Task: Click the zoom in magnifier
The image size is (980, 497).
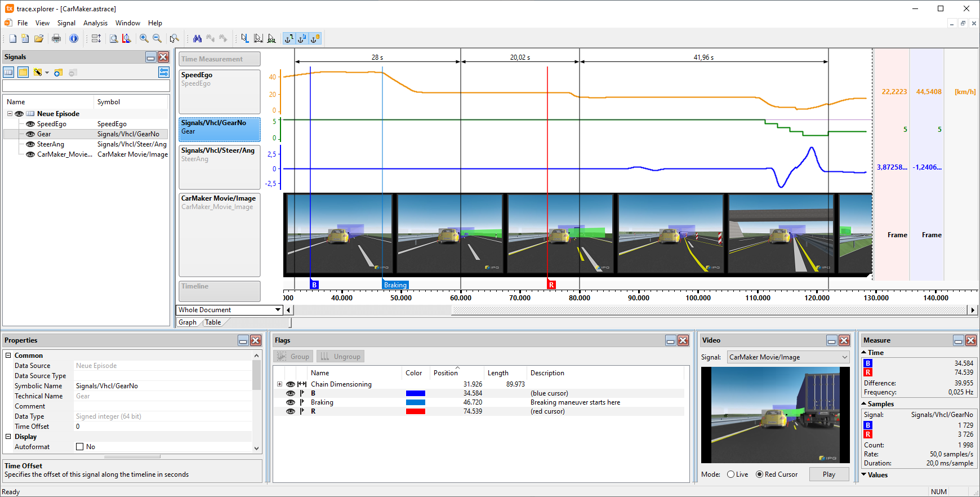Action: pos(144,38)
